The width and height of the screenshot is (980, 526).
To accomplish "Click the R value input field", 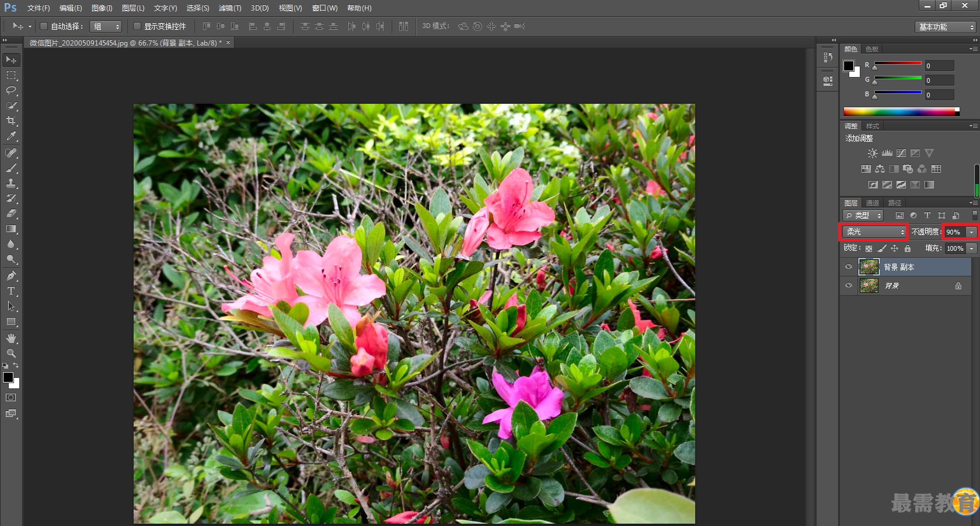I will [x=939, y=66].
